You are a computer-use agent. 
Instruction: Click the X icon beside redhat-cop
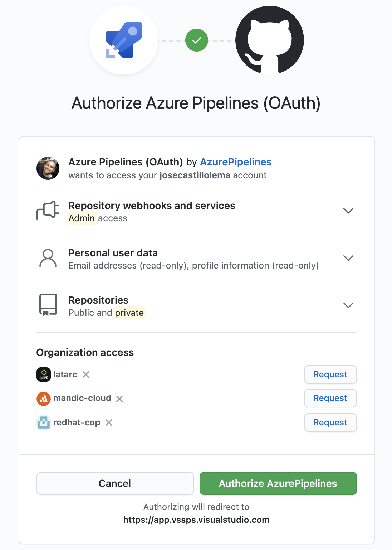(x=109, y=423)
